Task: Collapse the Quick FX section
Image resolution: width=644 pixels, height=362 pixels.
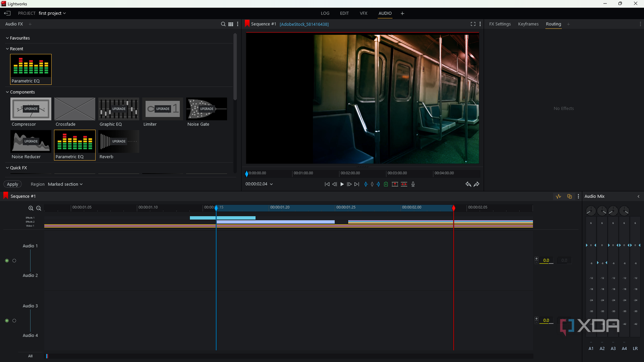Action: tap(7, 168)
